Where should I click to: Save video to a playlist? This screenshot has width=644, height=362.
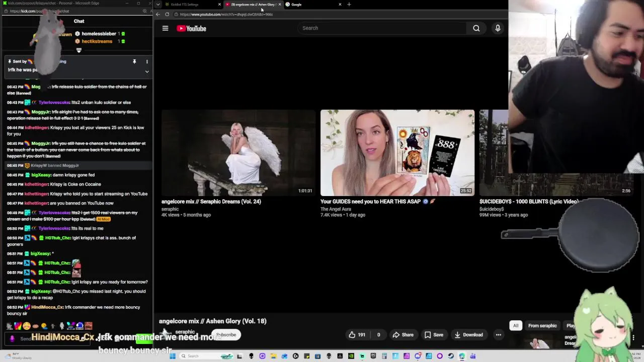pos(434,335)
